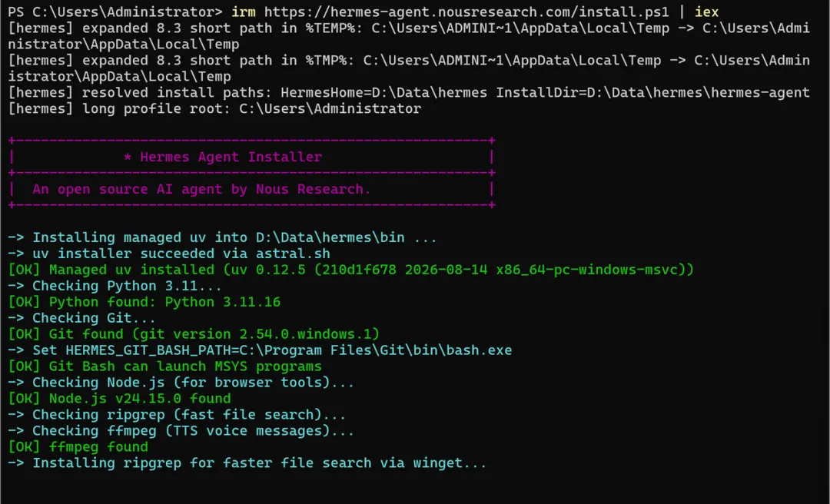The height and width of the screenshot is (504, 830).
Task: Click '[OK] Git Bash can launch MSYS programs'
Action: coord(164,366)
